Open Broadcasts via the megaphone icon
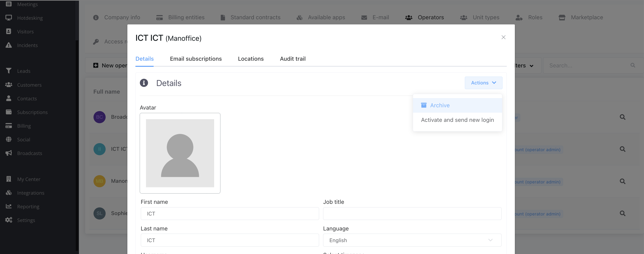Screen dimensions: 644x254 (9, 153)
